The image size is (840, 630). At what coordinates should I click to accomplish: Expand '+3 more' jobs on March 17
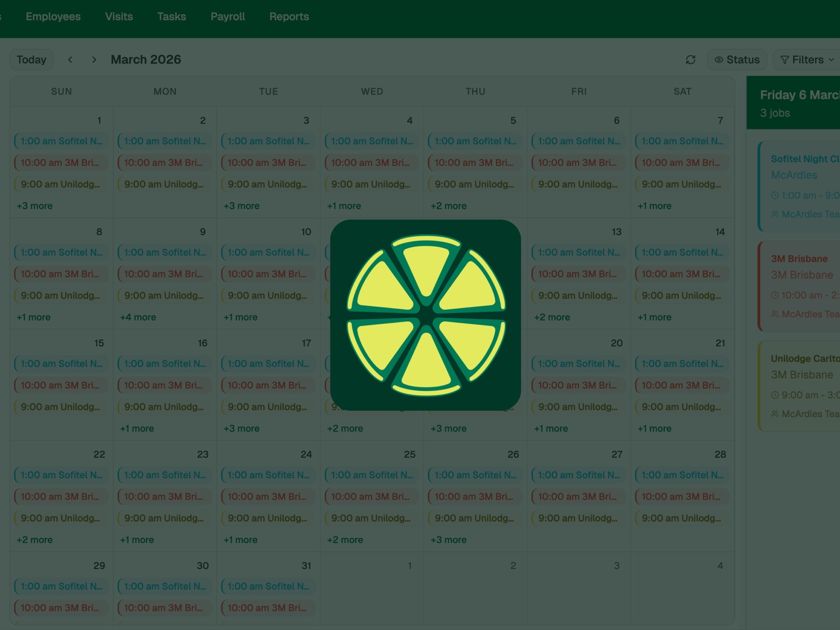coord(241,428)
